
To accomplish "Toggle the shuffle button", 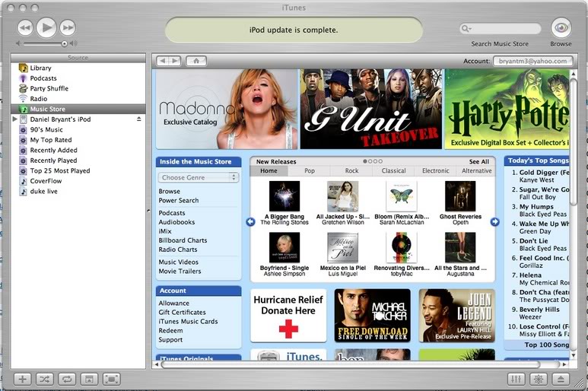I will [45, 379].
